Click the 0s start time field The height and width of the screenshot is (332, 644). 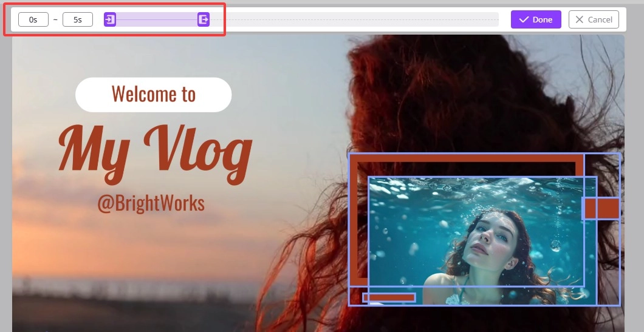33,19
